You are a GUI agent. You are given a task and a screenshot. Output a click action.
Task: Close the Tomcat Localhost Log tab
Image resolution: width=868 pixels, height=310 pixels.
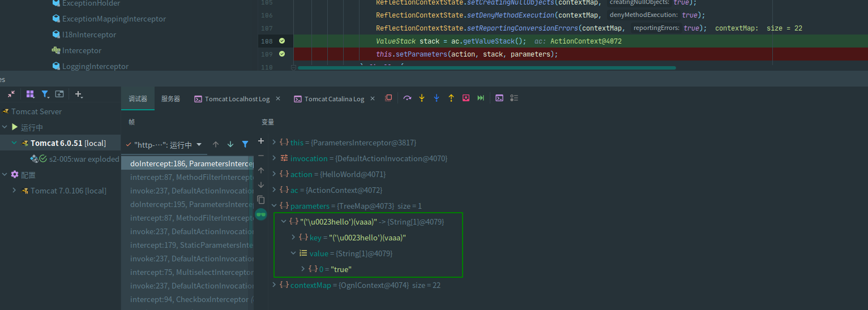pyautogui.click(x=278, y=98)
